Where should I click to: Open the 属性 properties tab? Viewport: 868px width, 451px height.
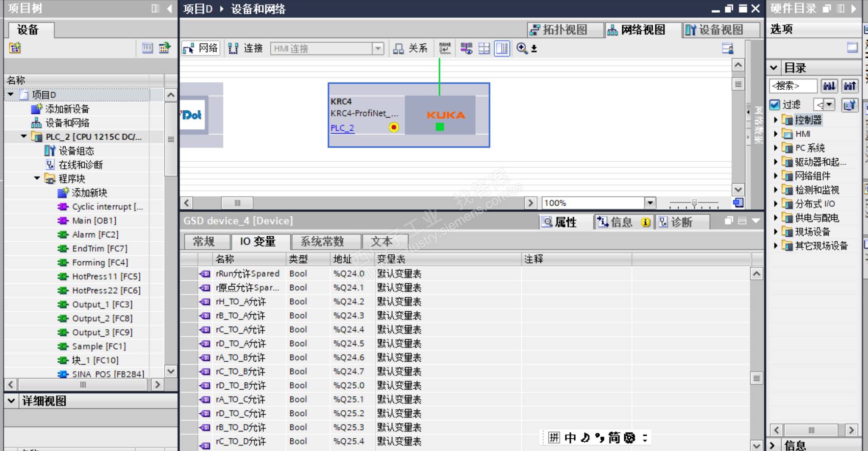(565, 222)
